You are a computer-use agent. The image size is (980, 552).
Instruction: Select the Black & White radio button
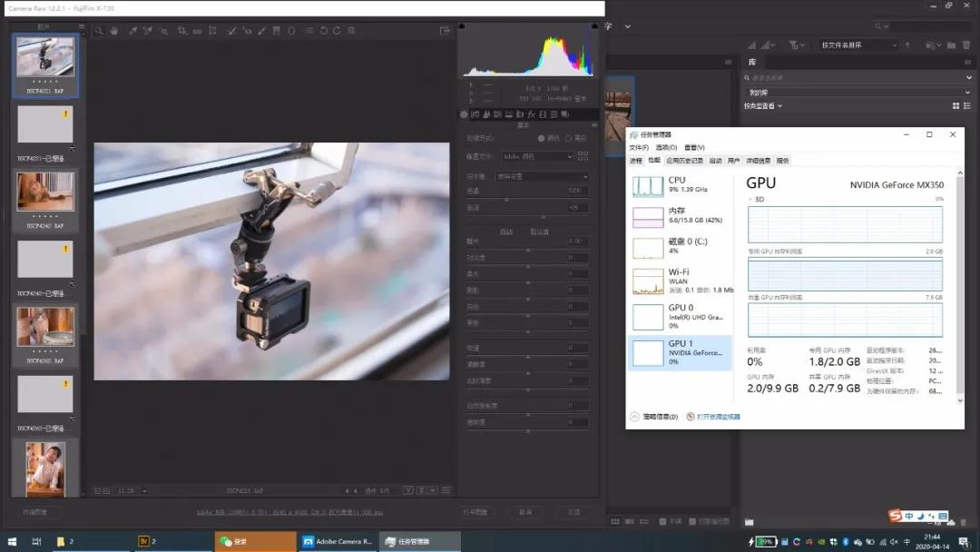[x=569, y=138]
